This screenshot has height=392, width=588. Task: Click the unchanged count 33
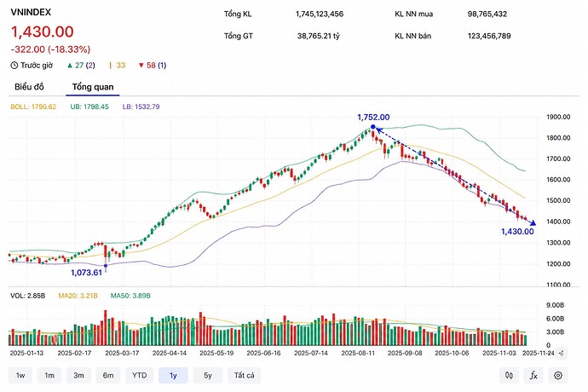click(x=121, y=66)
